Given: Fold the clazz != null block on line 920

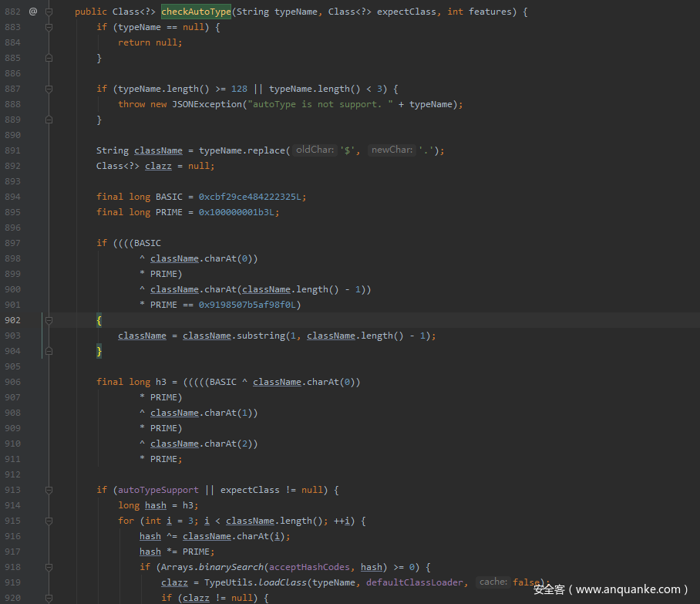Looking at the screenshot, I should tap(49, 598).
